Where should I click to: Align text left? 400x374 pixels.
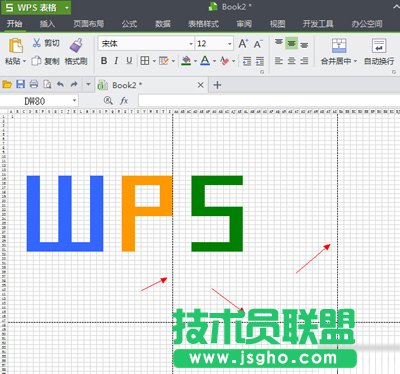point(279,61)
